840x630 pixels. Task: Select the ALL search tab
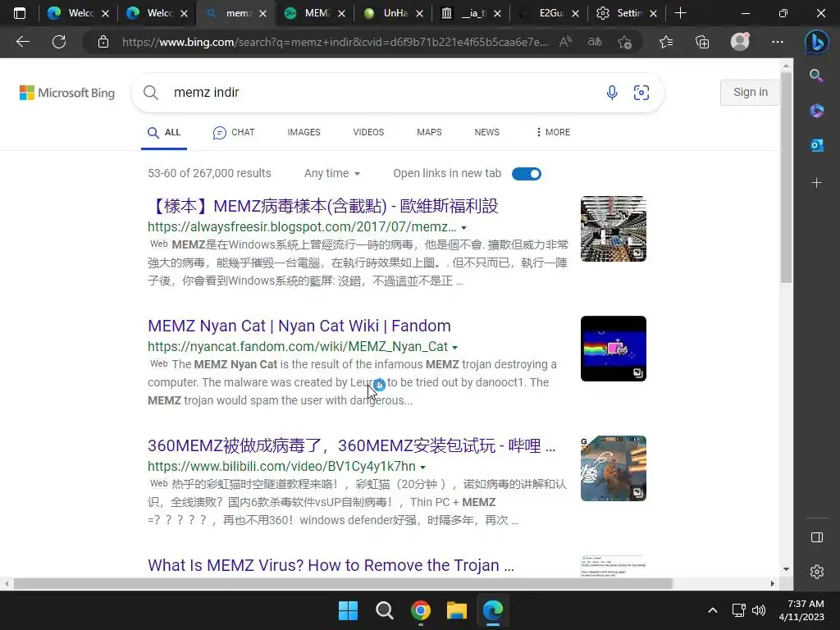(164, 132)
